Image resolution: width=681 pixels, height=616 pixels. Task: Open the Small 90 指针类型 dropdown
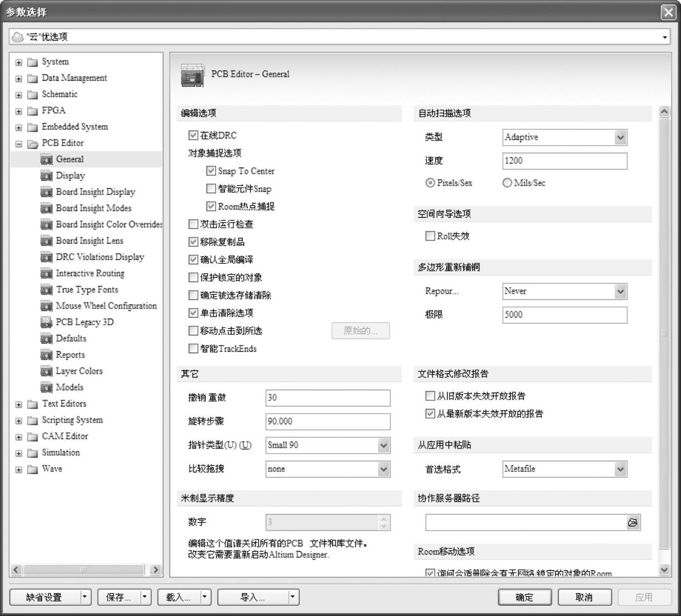[384, 446]
